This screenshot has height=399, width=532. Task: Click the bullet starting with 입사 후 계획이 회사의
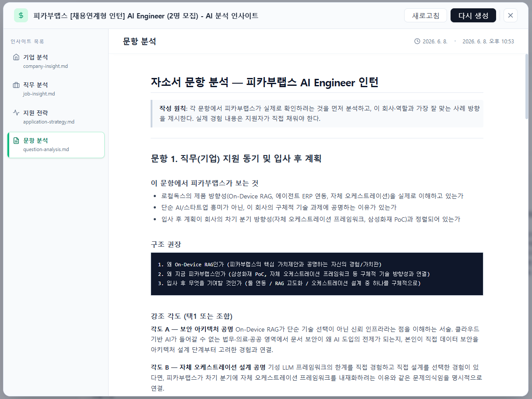coord(310,219)
